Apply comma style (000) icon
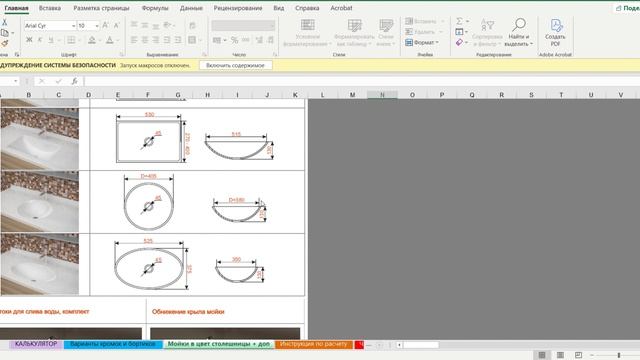This screenshot has width=640, height=360. coord(246,40)
